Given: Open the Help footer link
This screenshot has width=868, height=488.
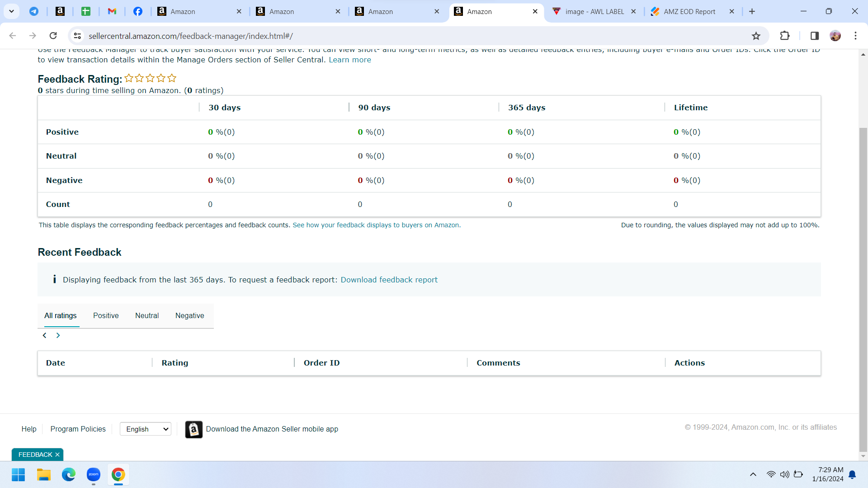Looking at the screenshot, I should click(x=29, y=429).
